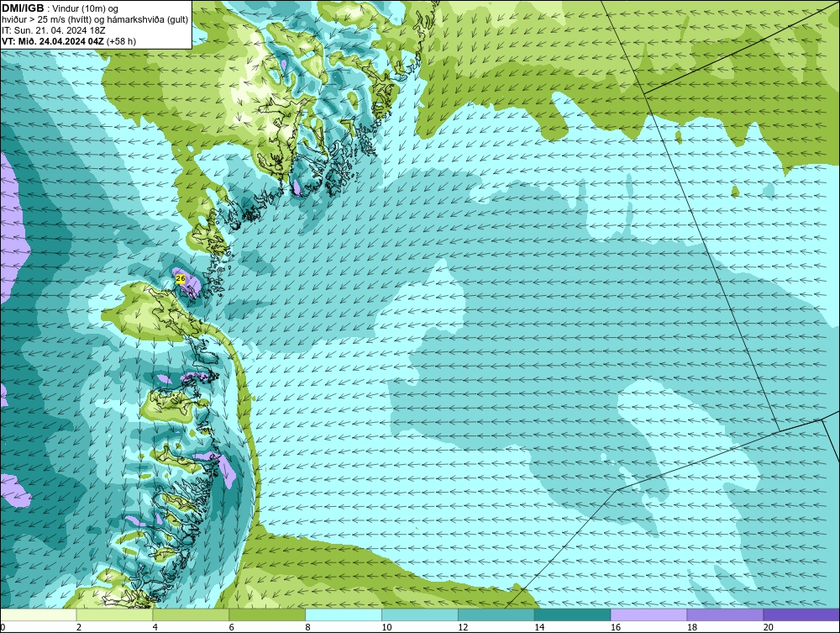Click the legend value label 18
The height and width of the screenshot is (633, 840).
pyautogui.click(x=691, y=627)
